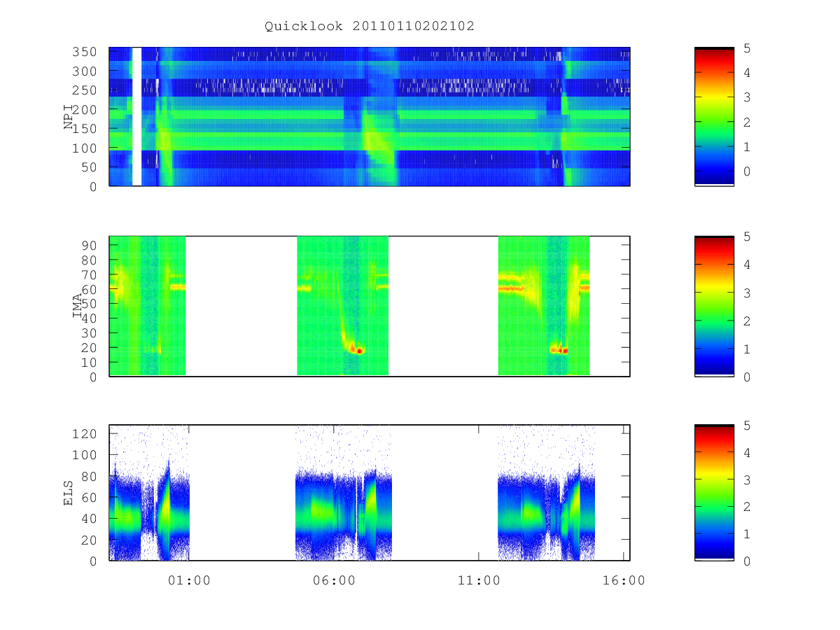Click the middle ELS spectrogram segment
Screen dimensions: 840x630
pos(344,493)
